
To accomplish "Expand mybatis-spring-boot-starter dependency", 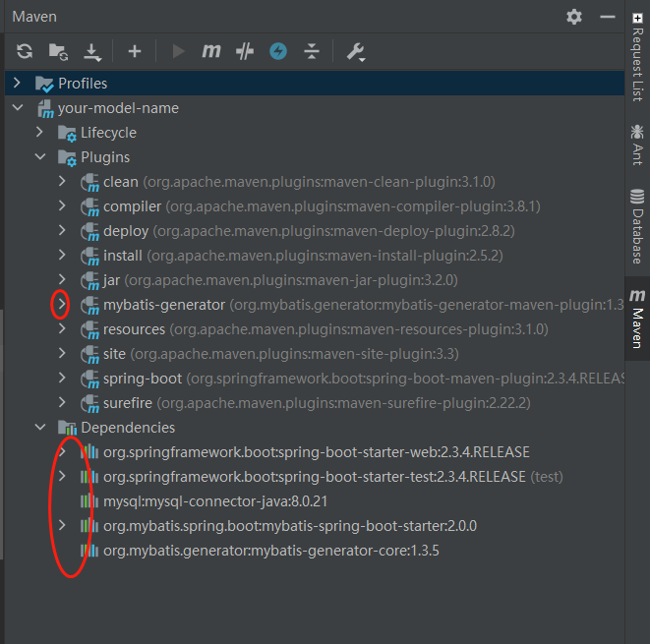I will point(62,525).
